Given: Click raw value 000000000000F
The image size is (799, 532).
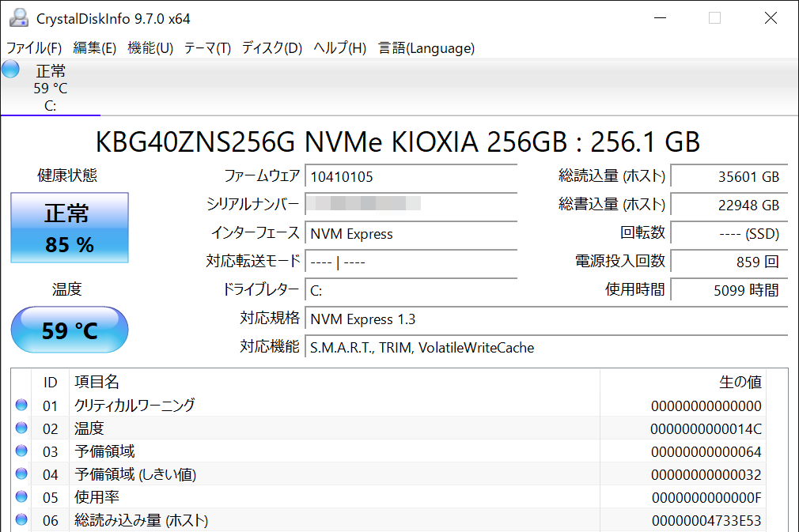Looking at the screenshot, I should [x=706, y=497].
